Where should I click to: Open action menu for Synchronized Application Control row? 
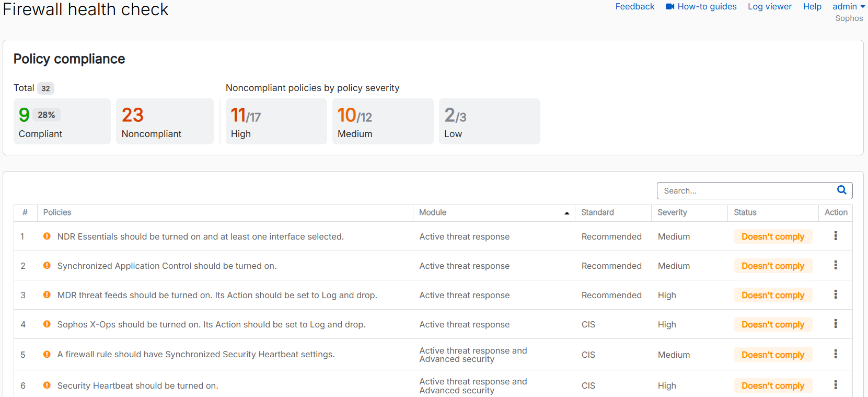[836, 266]
